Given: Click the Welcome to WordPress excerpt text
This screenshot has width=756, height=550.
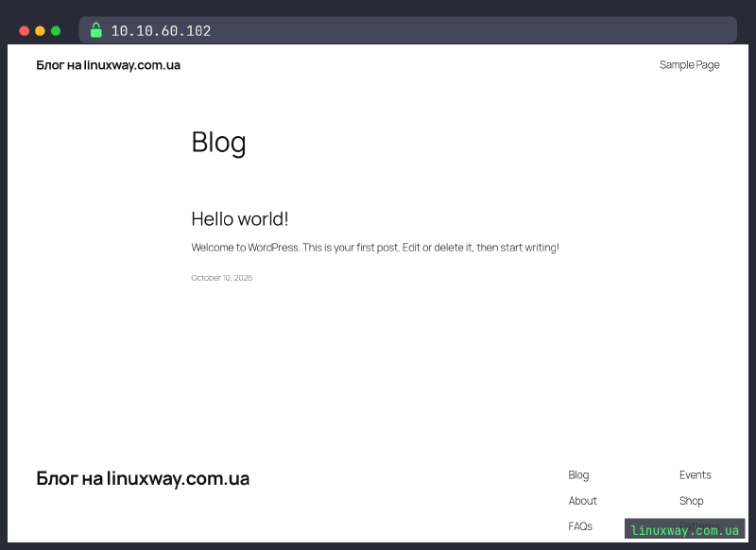Looking at the screenshot, I should (x=374, y=248).
